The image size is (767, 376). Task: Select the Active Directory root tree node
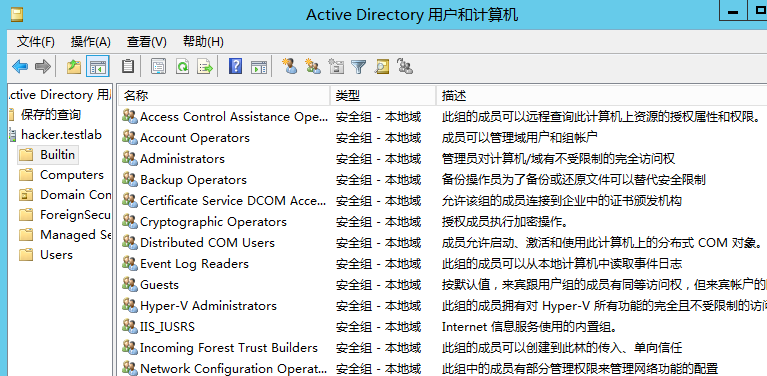pyautogui.click(x=60, y=95)
